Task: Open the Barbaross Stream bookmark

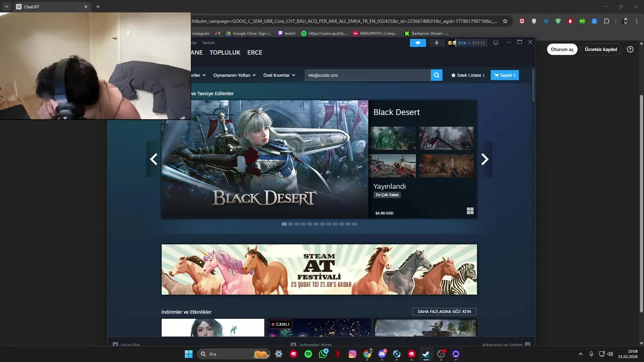Action: 427,34
